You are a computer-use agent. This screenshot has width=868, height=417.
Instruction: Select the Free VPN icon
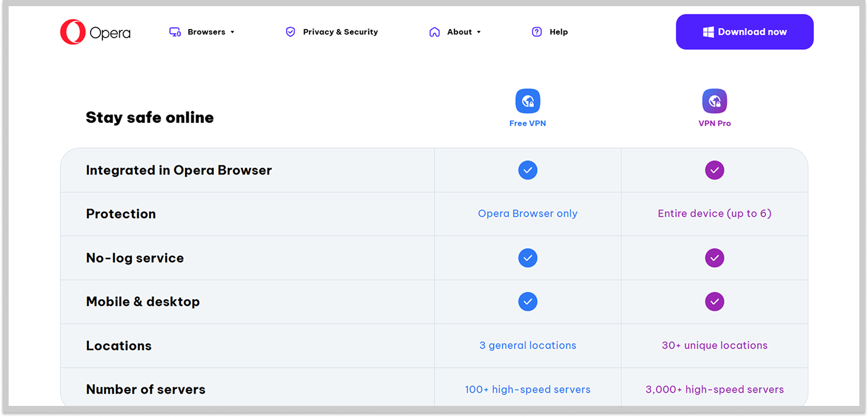528,100
